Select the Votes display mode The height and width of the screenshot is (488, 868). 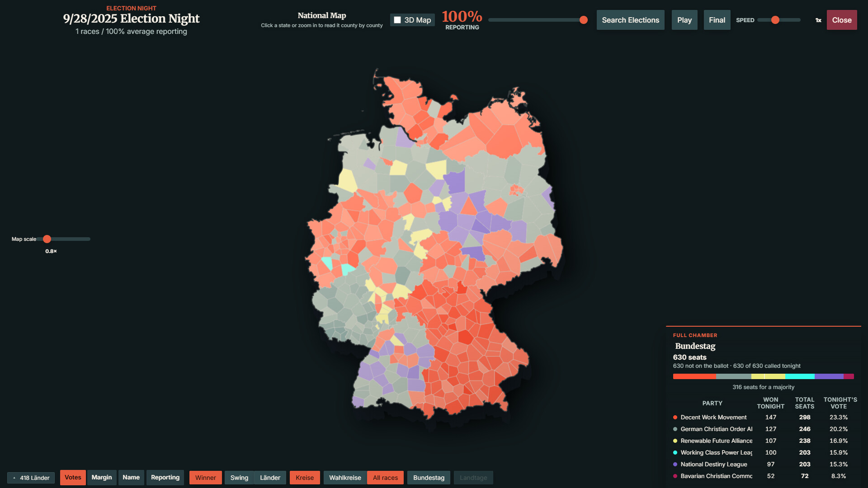point(73,478)
